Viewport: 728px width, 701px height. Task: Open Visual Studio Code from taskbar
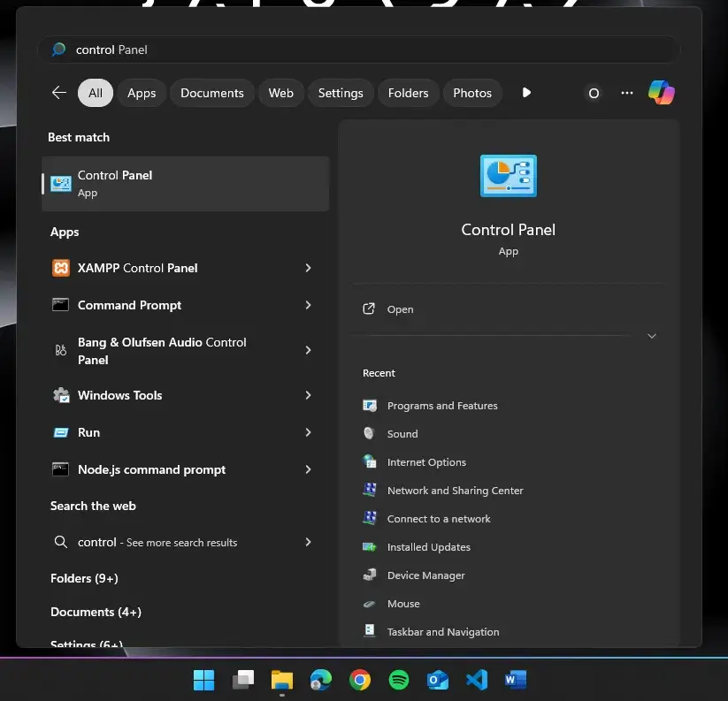(477, 680)
